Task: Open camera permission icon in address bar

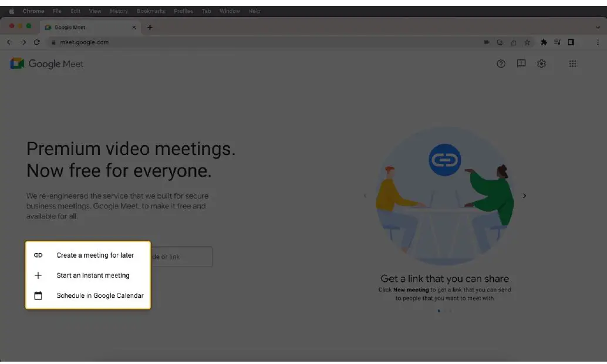Action: (x=487, y=42)
